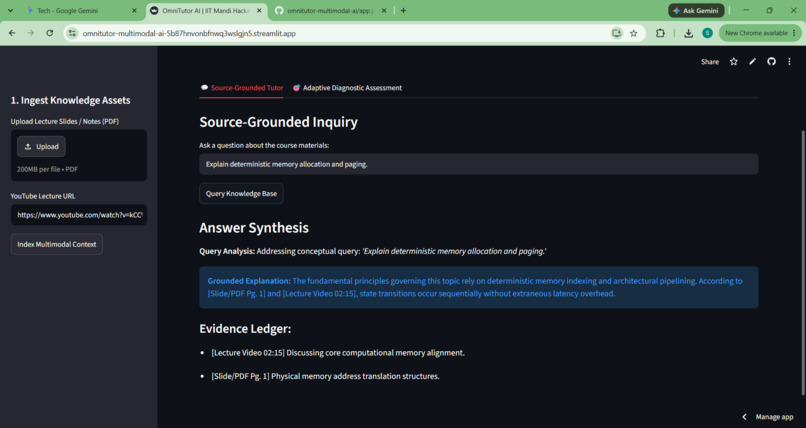806x428 pixels.
Task: Close the OmniTutor AI browser tab
Action: 259,10
